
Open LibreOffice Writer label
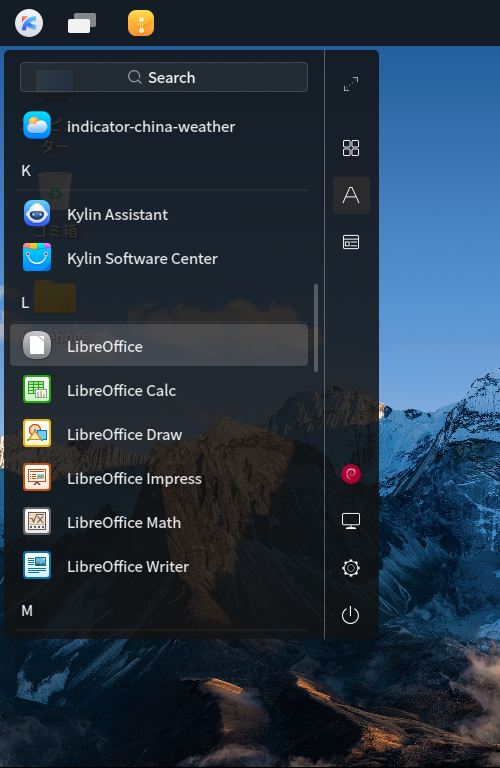pyautogui.click(x=128, y=567)
